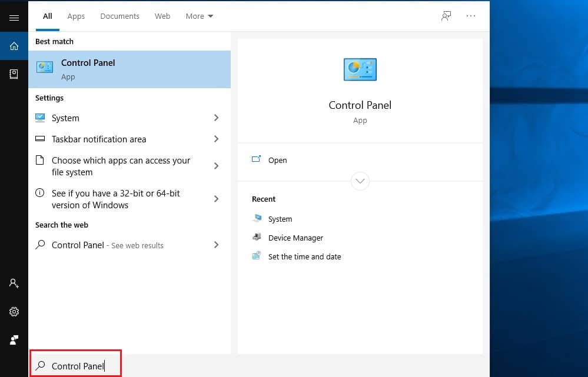Viewport: 588px width, 377px height.
Task: Expand more actions with the down chevron
Action: [x=360, y=181]
